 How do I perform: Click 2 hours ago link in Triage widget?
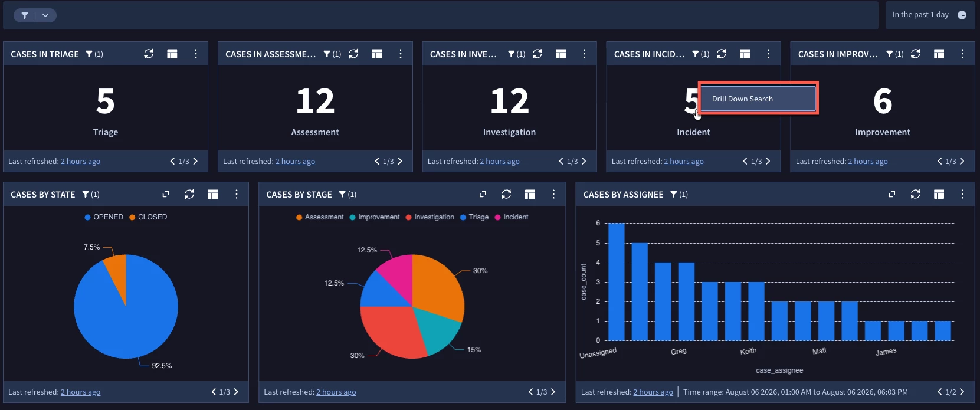click(x=80, y=161)
